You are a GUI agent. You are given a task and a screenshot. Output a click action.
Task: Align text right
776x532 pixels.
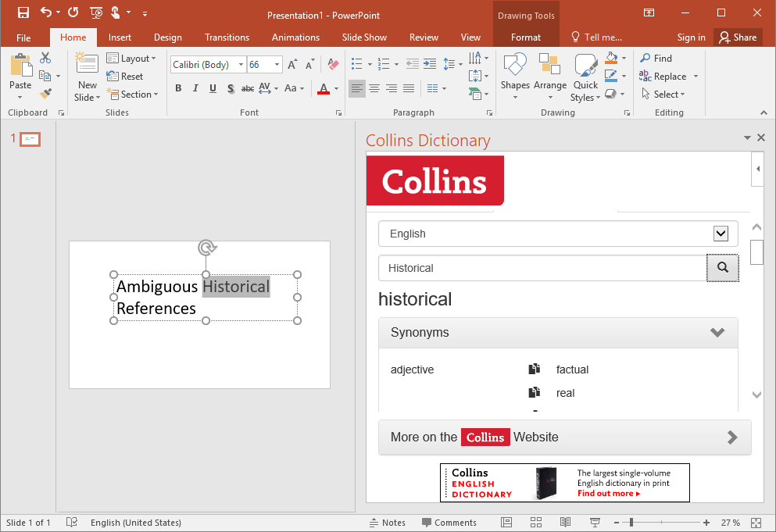pyautogui.click(x=392, y=88)
